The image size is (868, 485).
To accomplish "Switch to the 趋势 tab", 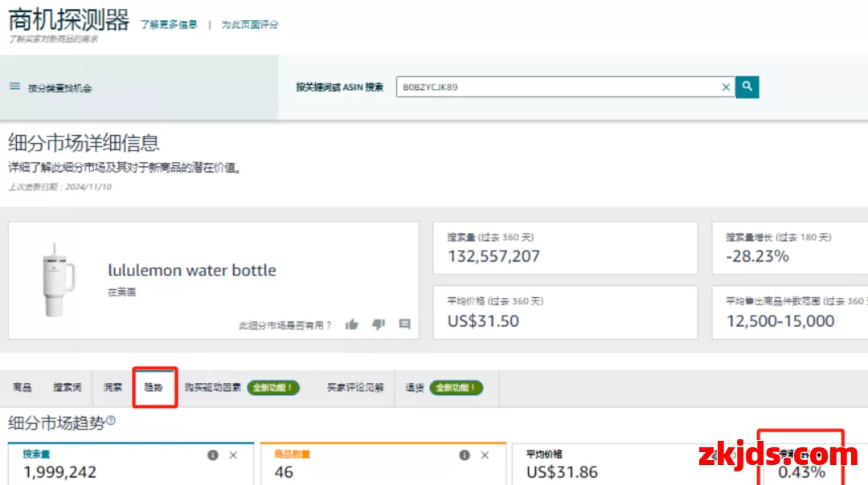I will point(154,388).
